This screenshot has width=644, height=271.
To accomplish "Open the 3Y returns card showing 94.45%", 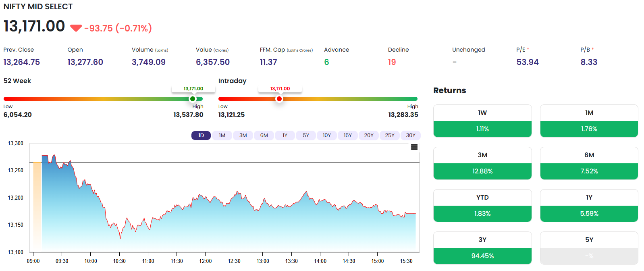I will pos(482,248).
